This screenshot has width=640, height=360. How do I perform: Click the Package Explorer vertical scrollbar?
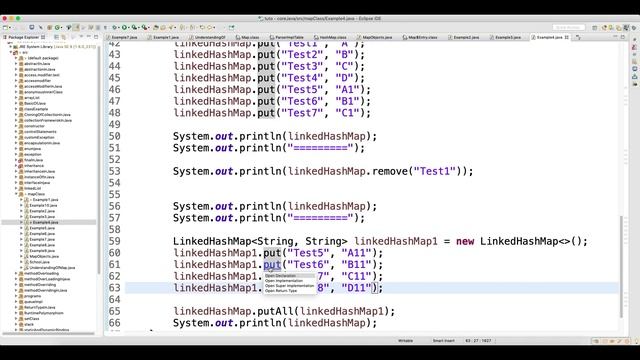pos(99,159)
